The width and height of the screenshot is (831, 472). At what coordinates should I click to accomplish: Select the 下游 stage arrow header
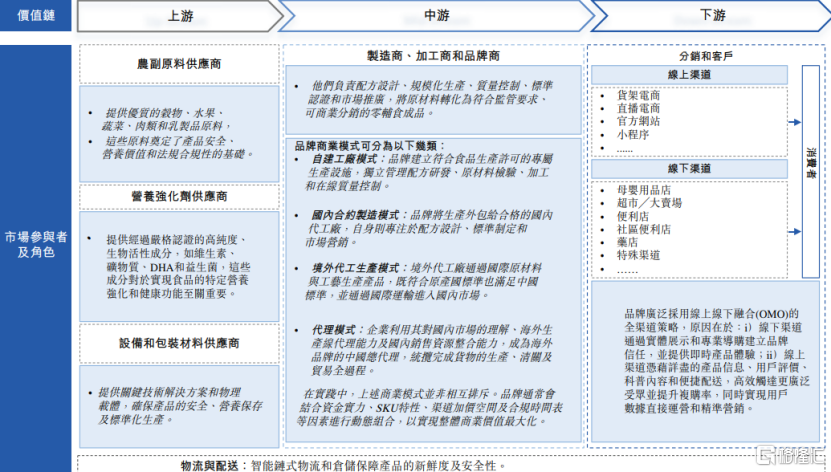point(711,16)
